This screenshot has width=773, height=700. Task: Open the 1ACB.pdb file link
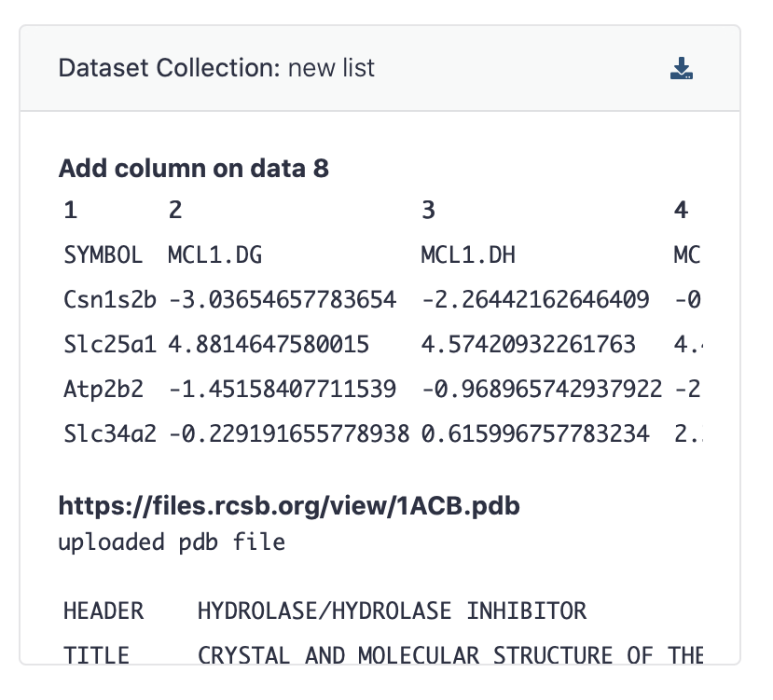(290, 506)
